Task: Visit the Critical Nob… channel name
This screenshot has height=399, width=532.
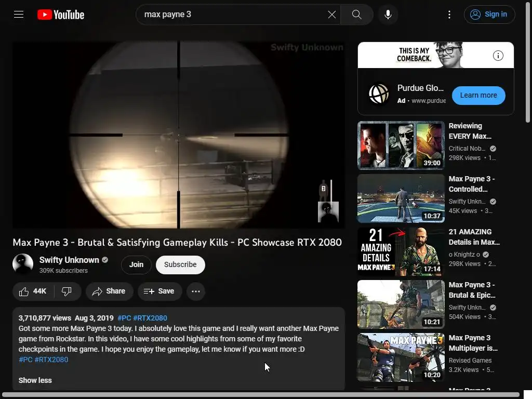Action: pos(467,149)
